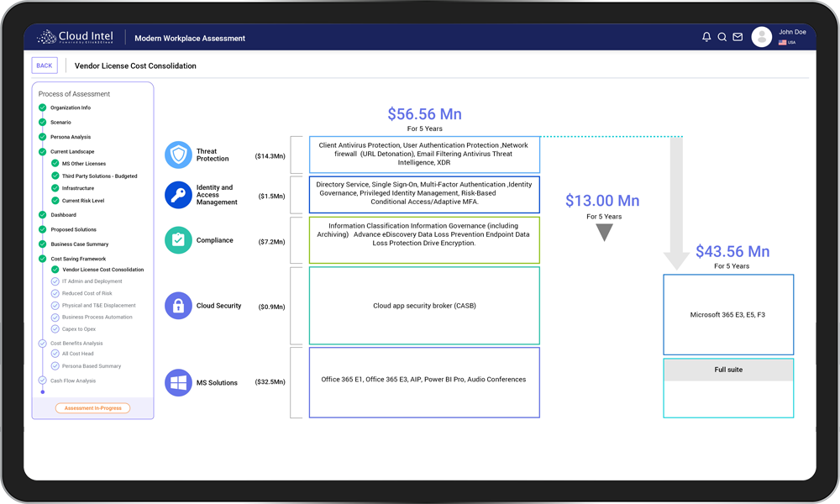The image size is (840, 504).
Task: Click the gray downward triangle under $13.00 Mn
Action: tap(604, 233)
